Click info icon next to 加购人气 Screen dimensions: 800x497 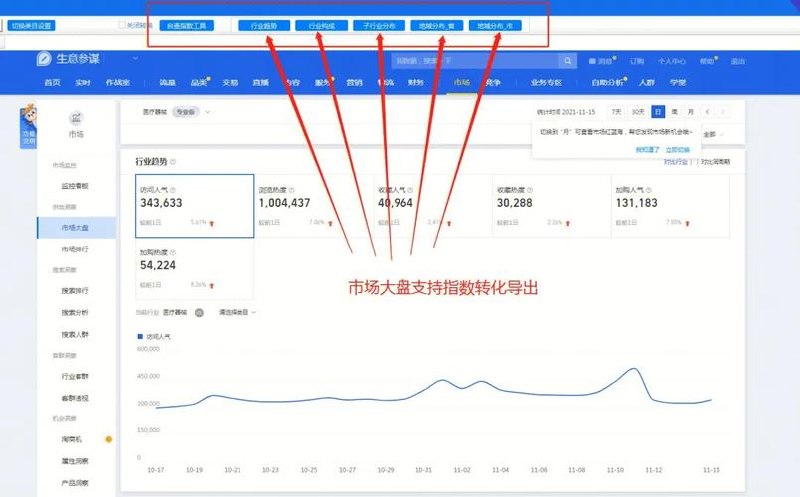(x=648, y=190)
